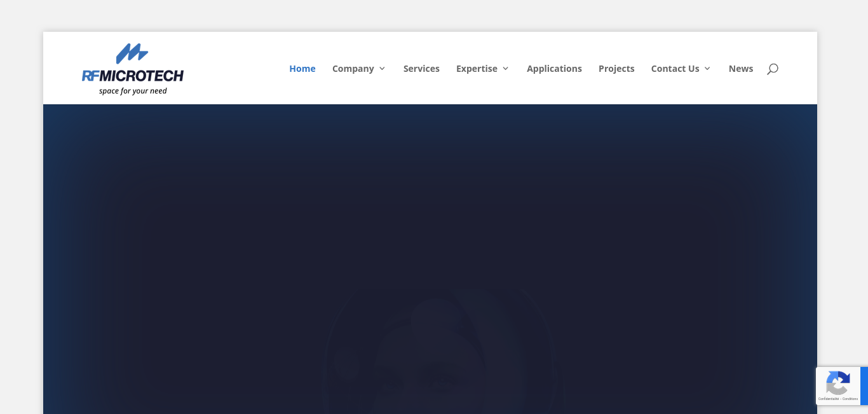The width and height of the screenshot is (868, 414).
Task: Expand the Expertise dropdown menu
Action: point(482,69)
